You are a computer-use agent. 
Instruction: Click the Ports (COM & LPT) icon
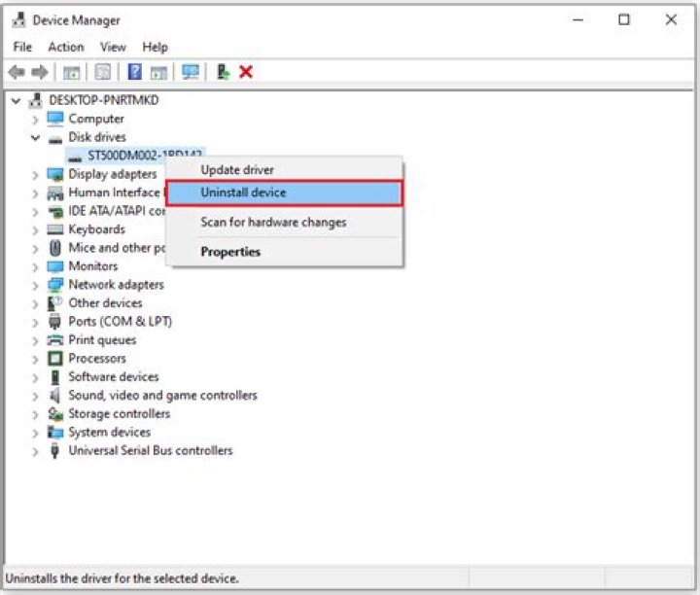[x=54, y=322]
